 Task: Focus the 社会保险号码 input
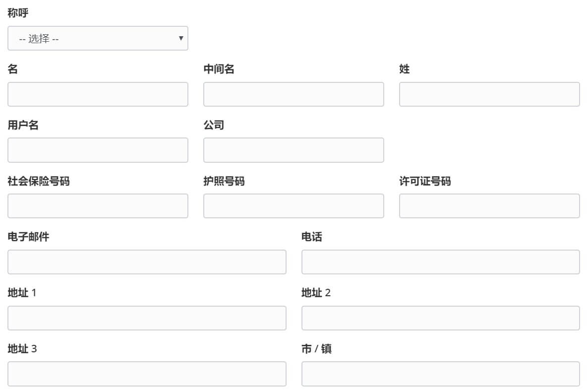98,206
